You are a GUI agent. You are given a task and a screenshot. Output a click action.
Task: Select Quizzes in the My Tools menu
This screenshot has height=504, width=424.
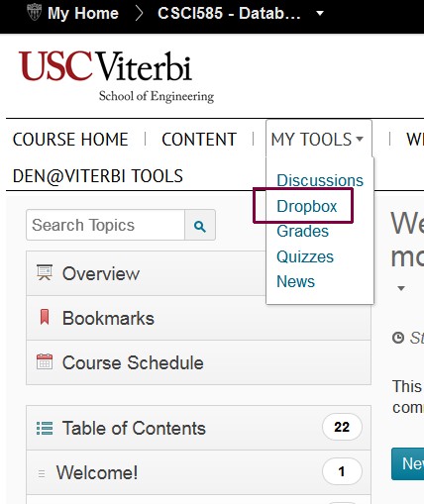[305, 256]
